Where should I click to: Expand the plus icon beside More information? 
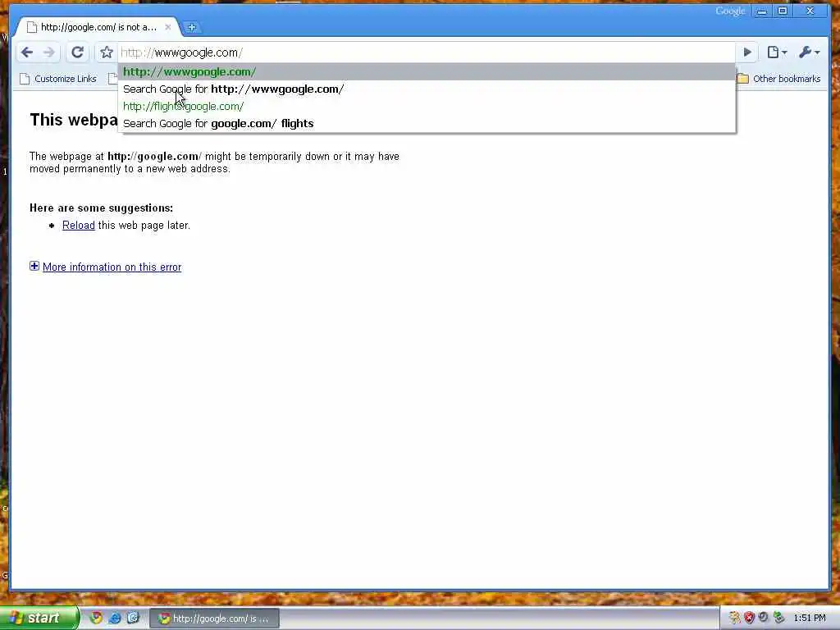(34, 267)
